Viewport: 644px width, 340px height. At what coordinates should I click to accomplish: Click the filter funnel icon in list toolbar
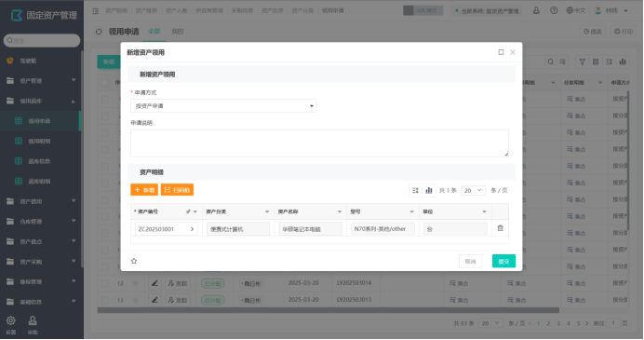[x=582, y=61]
